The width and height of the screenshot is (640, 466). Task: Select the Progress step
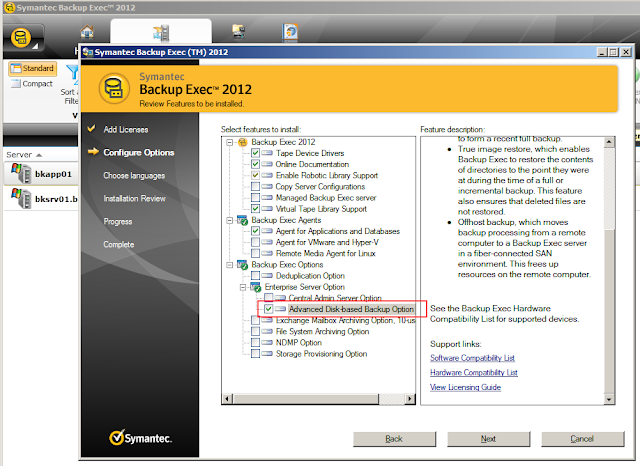click(x=118, y=222)
